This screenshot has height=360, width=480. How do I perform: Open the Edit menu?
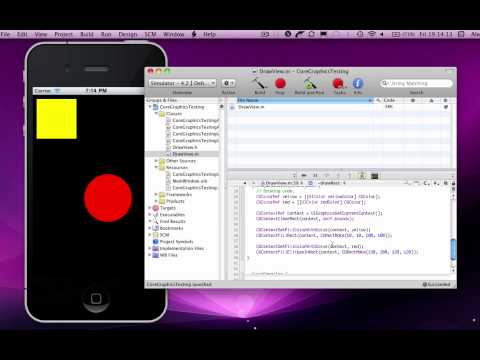coord(22,34)
